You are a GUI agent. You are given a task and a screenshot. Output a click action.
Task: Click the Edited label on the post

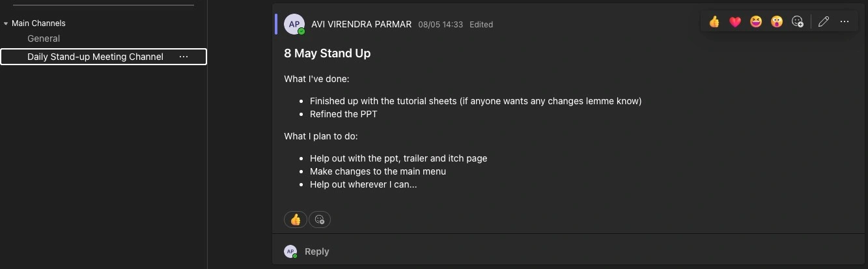(481, 25)
